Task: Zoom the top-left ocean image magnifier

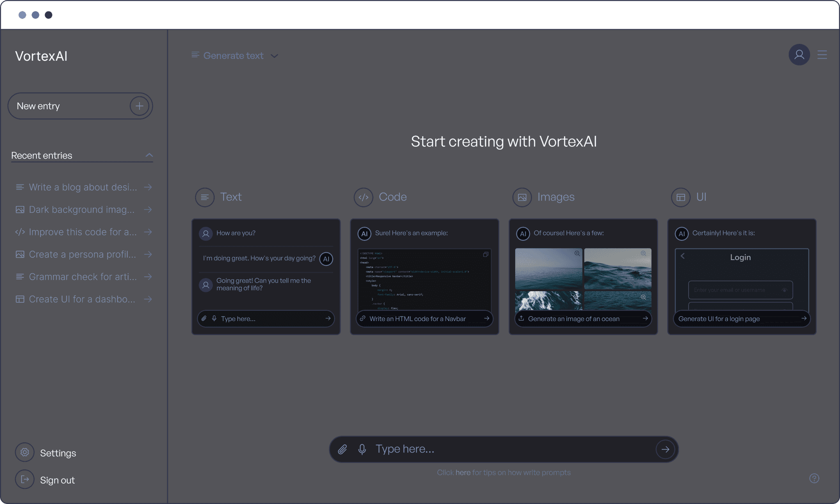Action: pyautogui.click(x=577, y=253)
